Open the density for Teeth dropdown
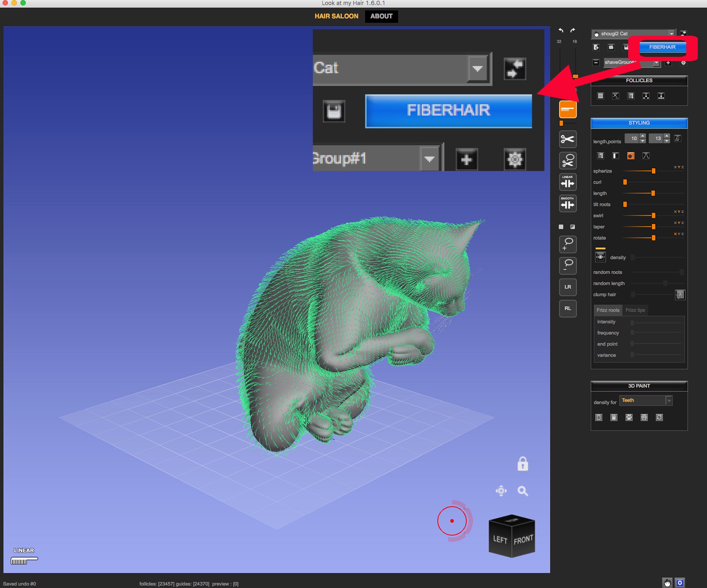Viewport: 707px width, 588px height. (668, 400)
